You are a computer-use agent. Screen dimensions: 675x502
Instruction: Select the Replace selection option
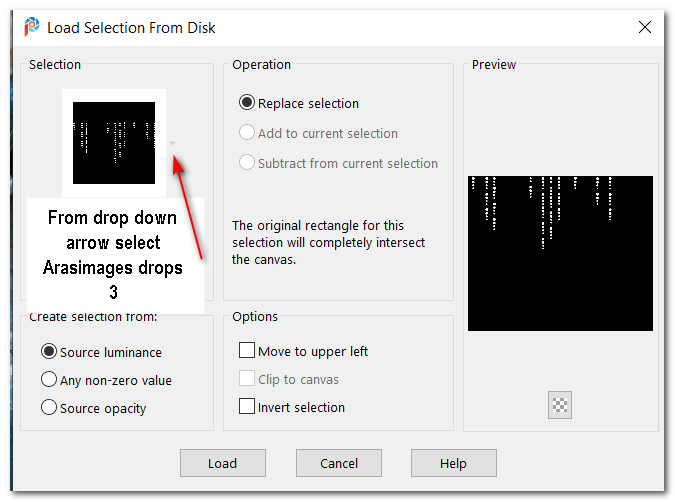click(x=247, y=103)
